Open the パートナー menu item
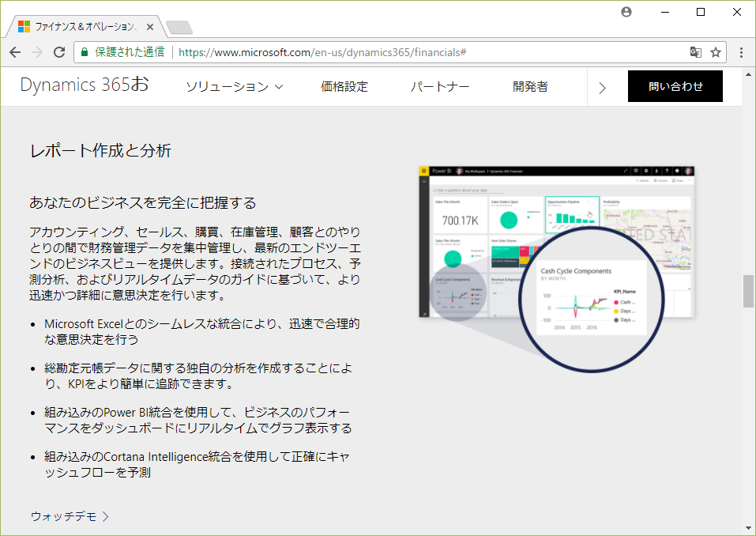The width and height of the screenshot is (756, 536). coord(440,87)
